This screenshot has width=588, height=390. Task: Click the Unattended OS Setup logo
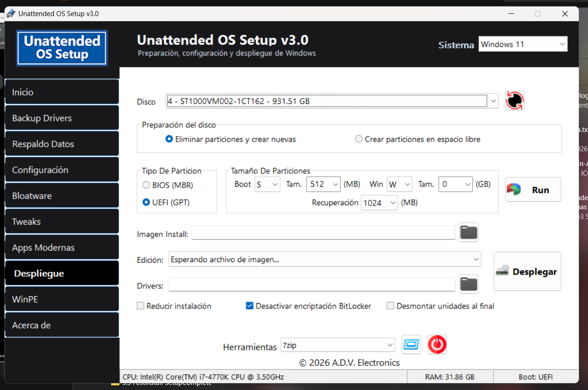[62, 48]
